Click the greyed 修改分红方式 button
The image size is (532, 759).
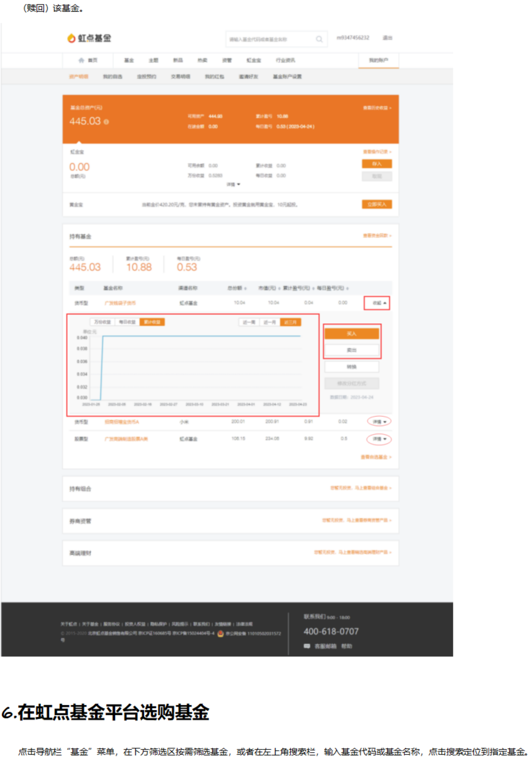click(x=352, y=383)
